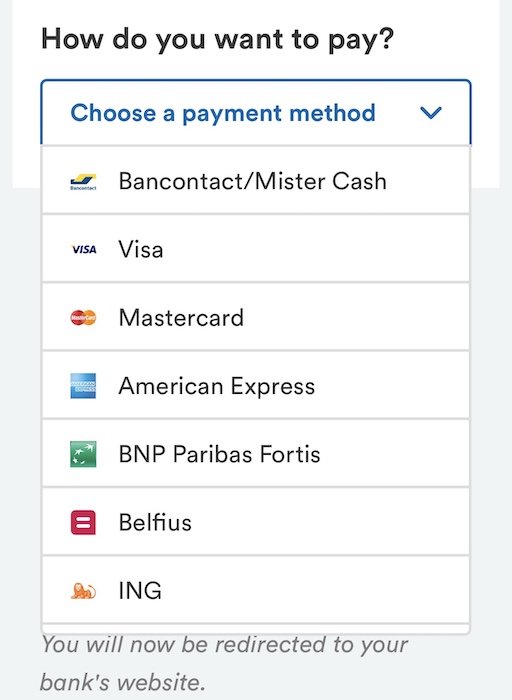Select Bancontact/Mister Cash option text

click(x=252, y=181)
